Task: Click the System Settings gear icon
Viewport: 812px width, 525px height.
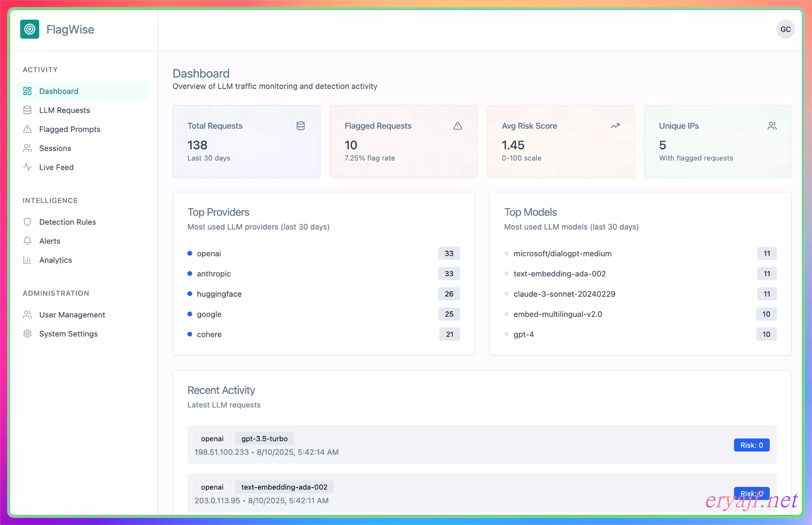Action: (27, 334)
